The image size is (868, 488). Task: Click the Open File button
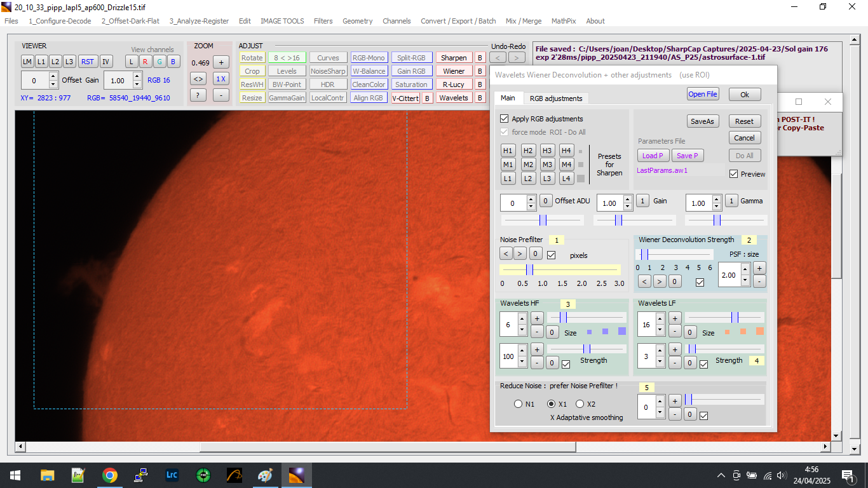pyautogui.click(x=703, y=94)
